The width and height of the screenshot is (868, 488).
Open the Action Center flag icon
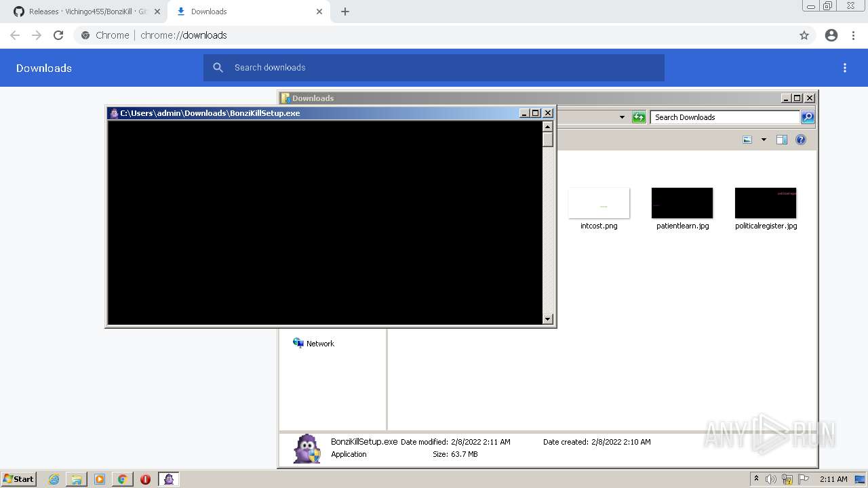click(804, 479)
